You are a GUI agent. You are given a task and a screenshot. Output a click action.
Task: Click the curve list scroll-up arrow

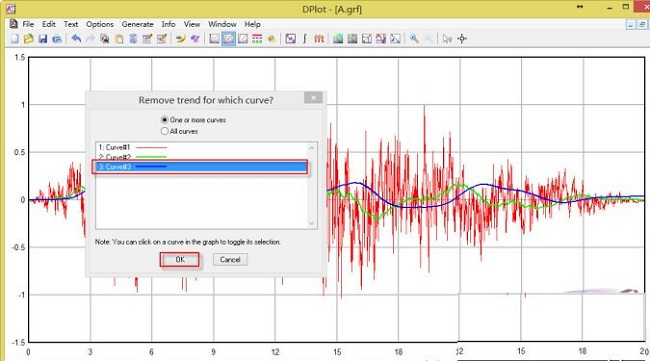click(x=312, y=148)
